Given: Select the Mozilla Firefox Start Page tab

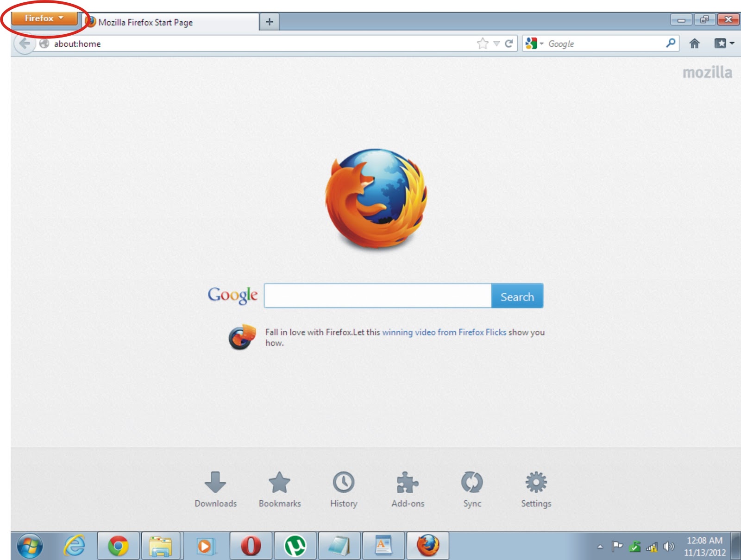Looking at the screenshot, I should coord(170,22).
